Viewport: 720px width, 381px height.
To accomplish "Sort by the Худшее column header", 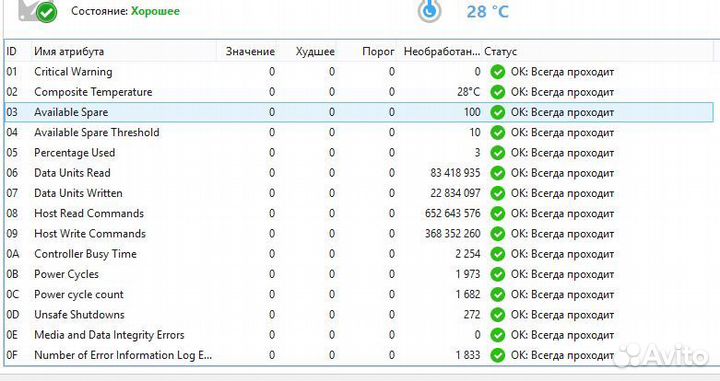I will pyautogui.click(x=315, y=51).
